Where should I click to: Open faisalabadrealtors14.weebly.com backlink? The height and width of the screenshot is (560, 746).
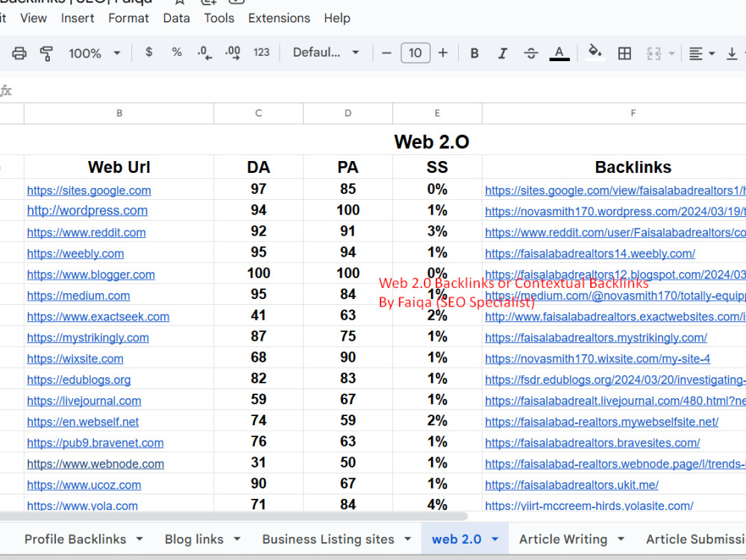point(590,254)
